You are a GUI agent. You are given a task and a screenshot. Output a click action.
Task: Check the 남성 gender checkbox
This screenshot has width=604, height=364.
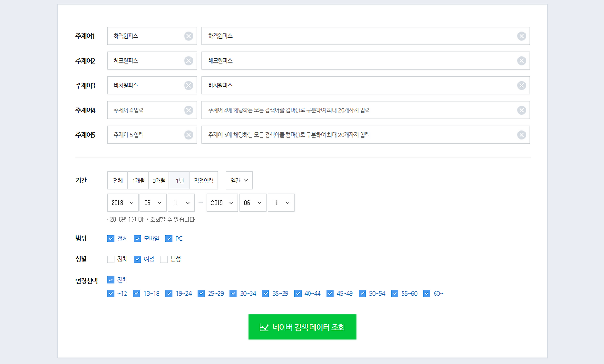(x=164, y=259)
